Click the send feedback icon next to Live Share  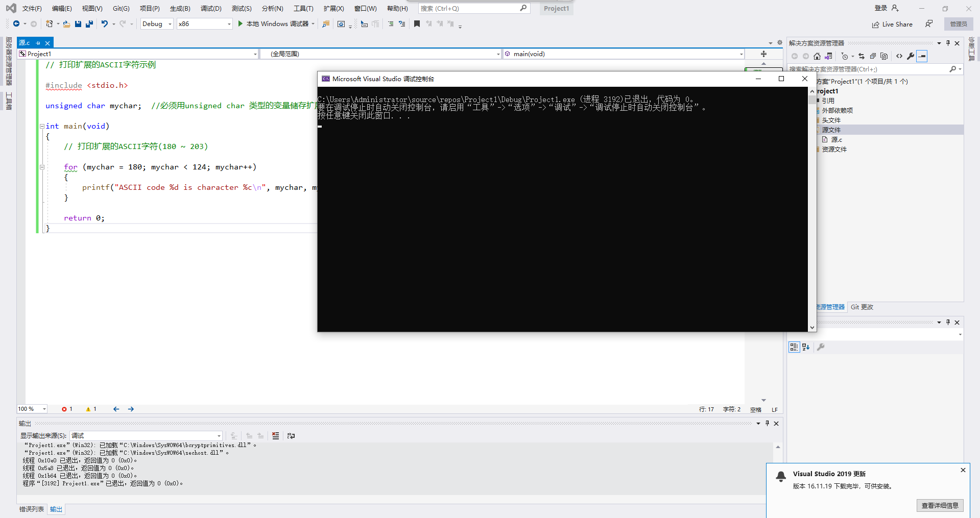coord(929,24)
